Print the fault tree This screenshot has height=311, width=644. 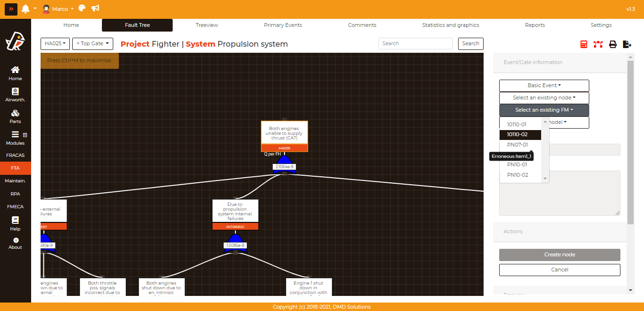[613, 44]
